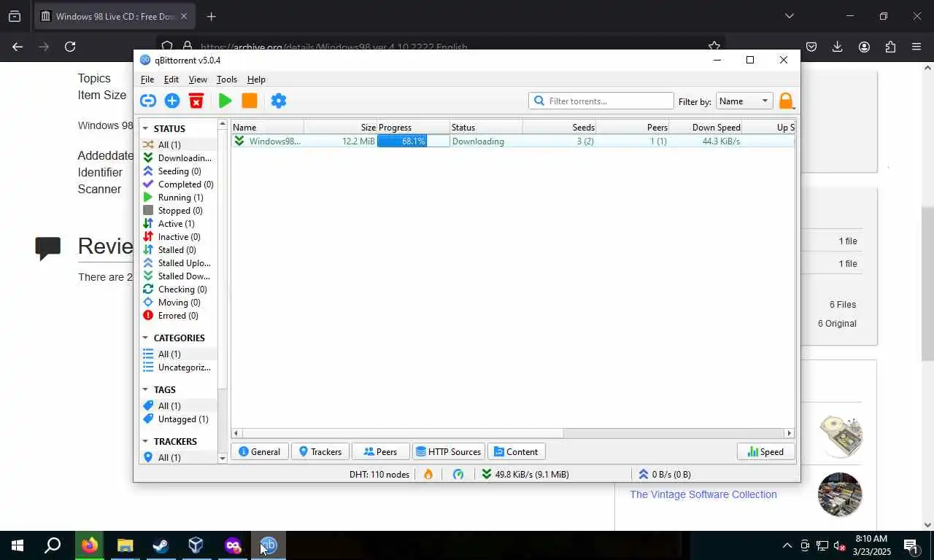Open File Explorer from the taskbar
Screen dimensions: 934x560
[126, 545]
